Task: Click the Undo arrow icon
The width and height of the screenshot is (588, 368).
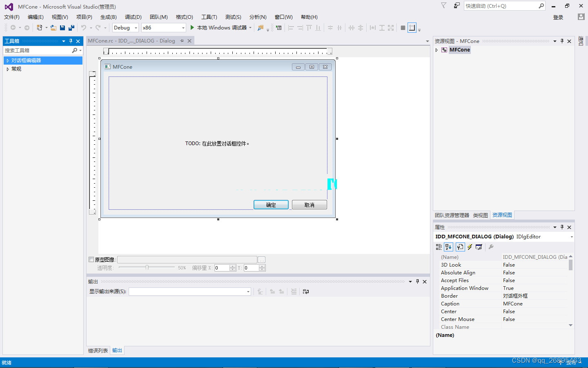Action: pos(84,28)
